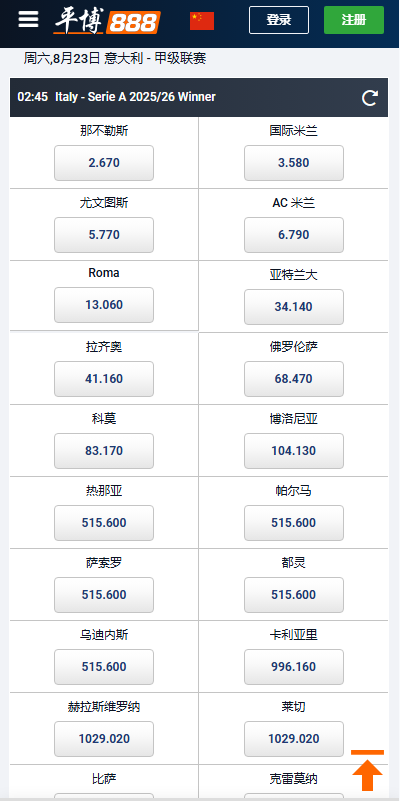This screenshot has width=400, height=801.
Task: Select 拉齐奥 odds 41.160
Action: point(104,379)
